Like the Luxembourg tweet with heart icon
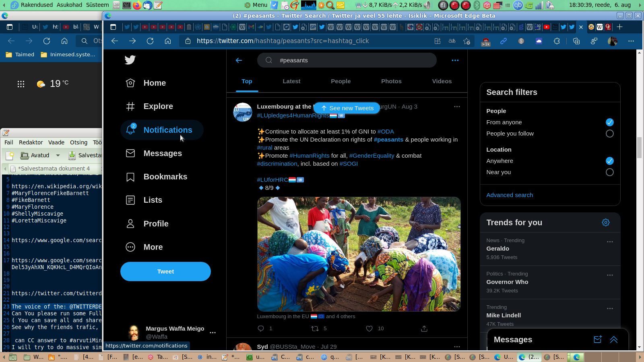The height and width of the screenshot is (362, 644). tap(369, 329)
